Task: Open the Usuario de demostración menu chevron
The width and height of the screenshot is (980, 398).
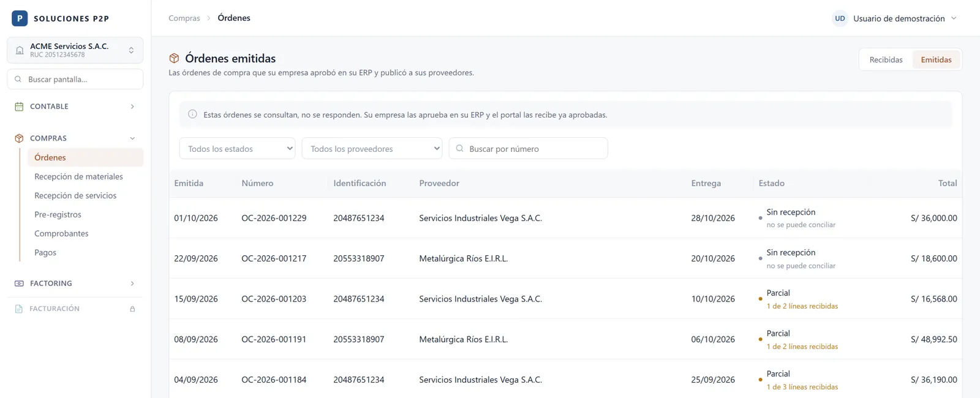Action: point(954,18)
